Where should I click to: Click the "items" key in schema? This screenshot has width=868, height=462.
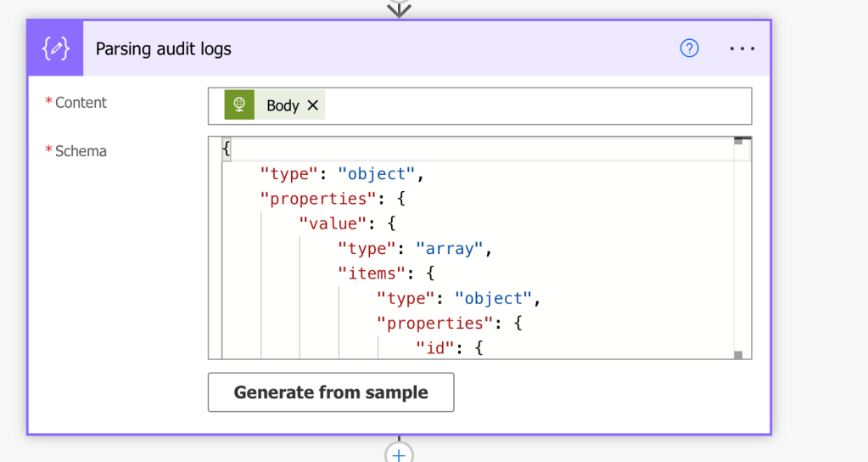pyautogui.click(x=367, y=273)
